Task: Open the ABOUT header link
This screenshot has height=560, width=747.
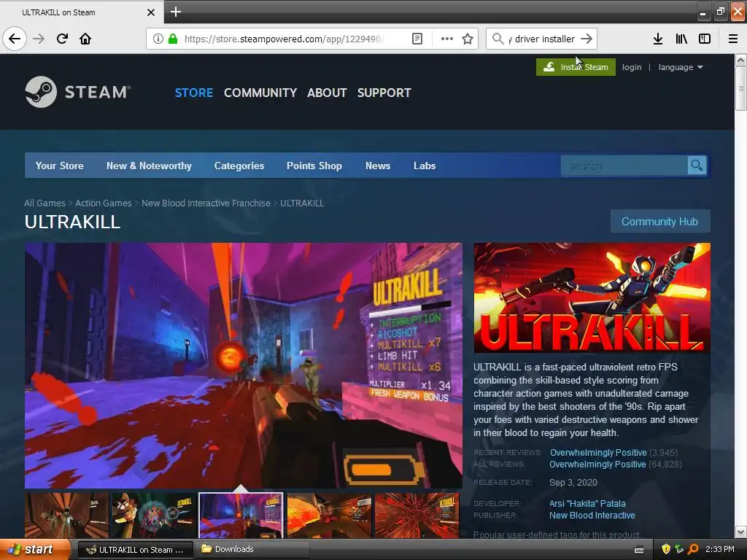Action: [x=327, y=93]
